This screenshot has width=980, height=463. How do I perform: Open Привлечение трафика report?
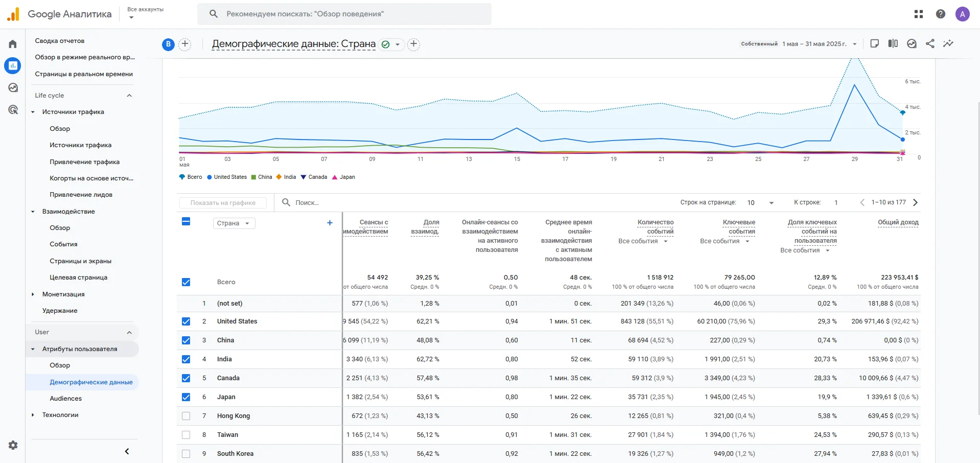tap(84, 162)
